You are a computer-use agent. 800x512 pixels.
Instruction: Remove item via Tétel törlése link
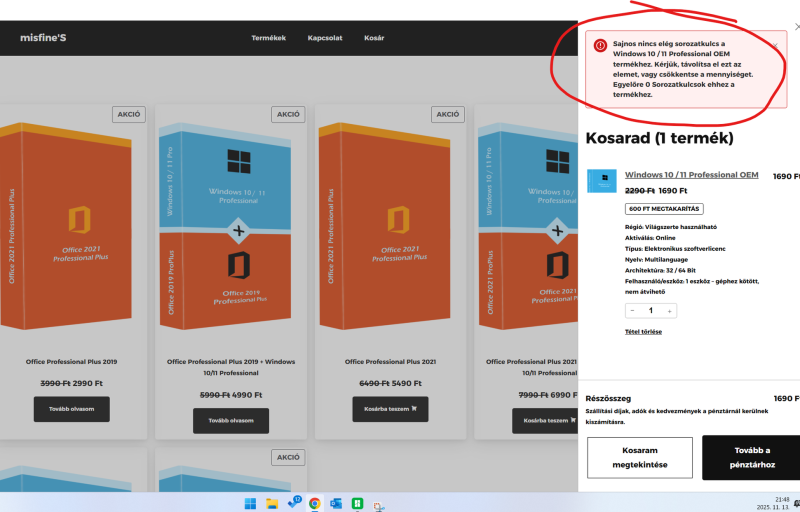643,331
